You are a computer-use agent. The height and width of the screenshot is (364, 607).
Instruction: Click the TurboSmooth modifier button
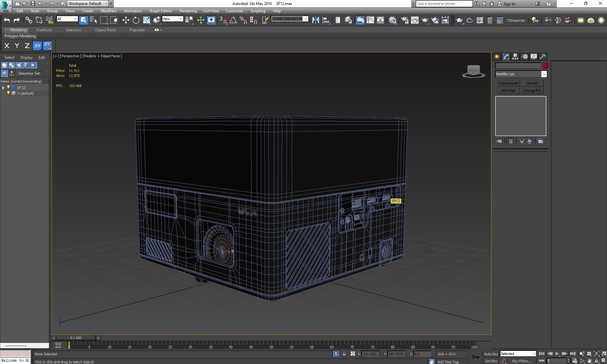click(508, 83)
